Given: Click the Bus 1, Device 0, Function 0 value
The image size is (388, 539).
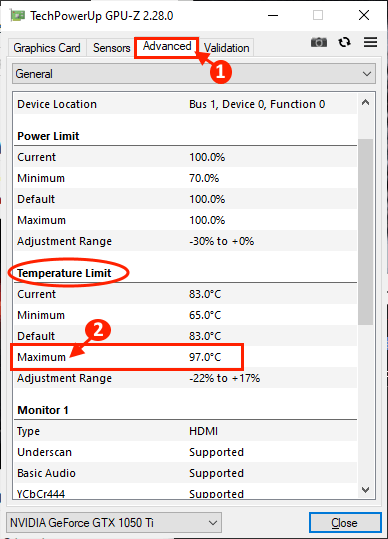Looking at the screenshot, I should click(257, 104).
